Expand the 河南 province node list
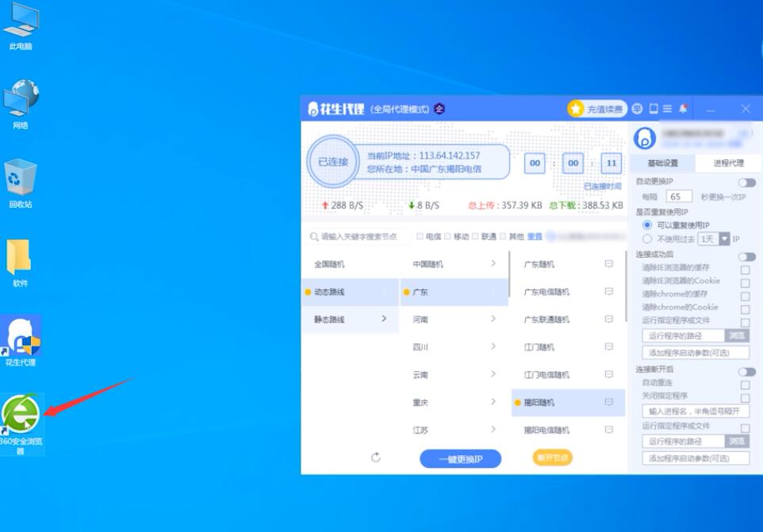 (x=454, y=320)
